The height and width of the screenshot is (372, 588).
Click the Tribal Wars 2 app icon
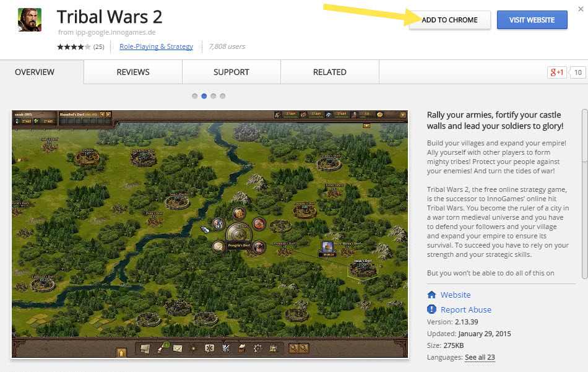coord(30,20)
